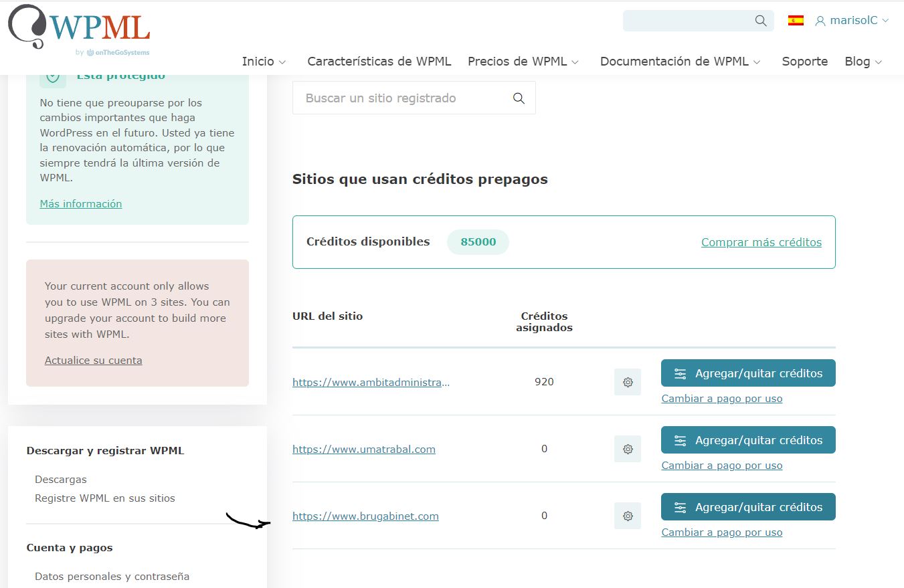Open gear settings for umatrabal.com
The height and width of the screenshot is (588, 904).
[628, 449]
